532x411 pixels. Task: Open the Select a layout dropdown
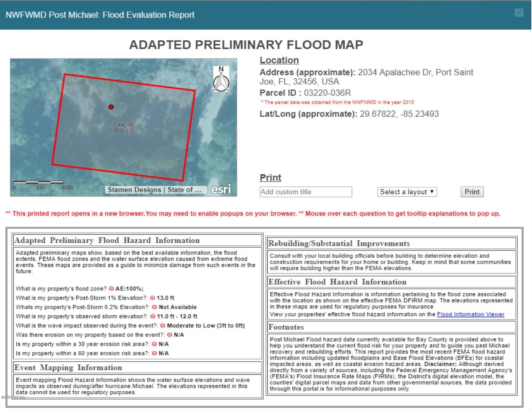pos(407,192)
